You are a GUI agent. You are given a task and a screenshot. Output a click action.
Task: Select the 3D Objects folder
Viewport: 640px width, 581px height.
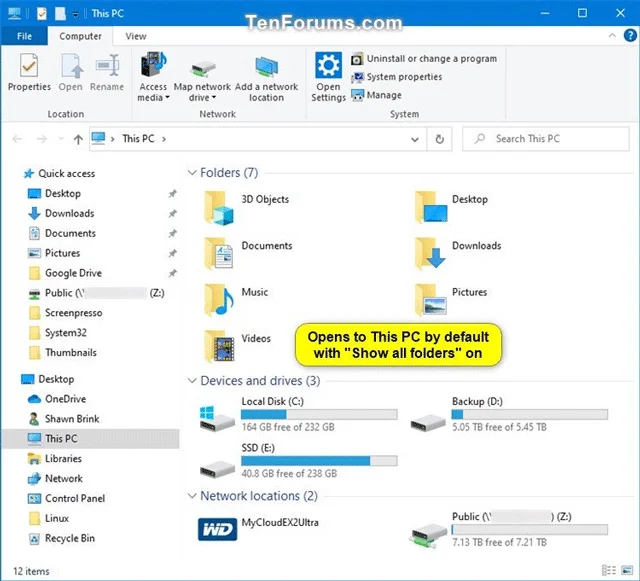click(247, 208)
